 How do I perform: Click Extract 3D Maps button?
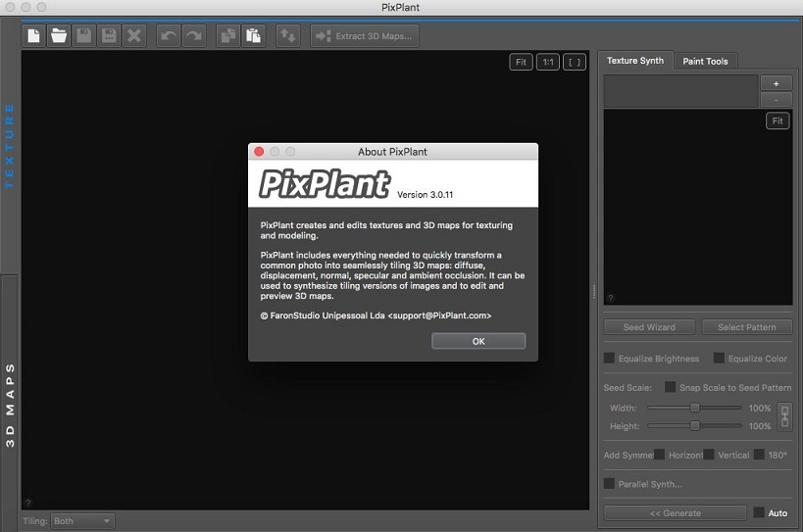(365, 36)
